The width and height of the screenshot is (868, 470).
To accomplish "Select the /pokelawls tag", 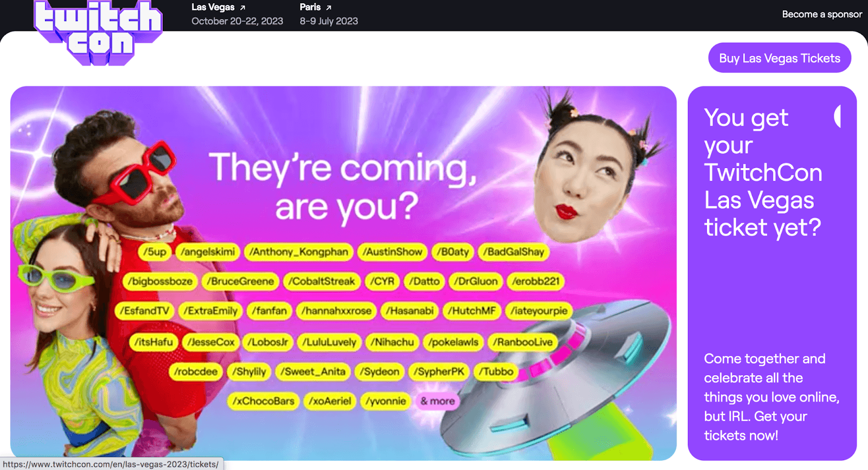I will tap(454, 342).
